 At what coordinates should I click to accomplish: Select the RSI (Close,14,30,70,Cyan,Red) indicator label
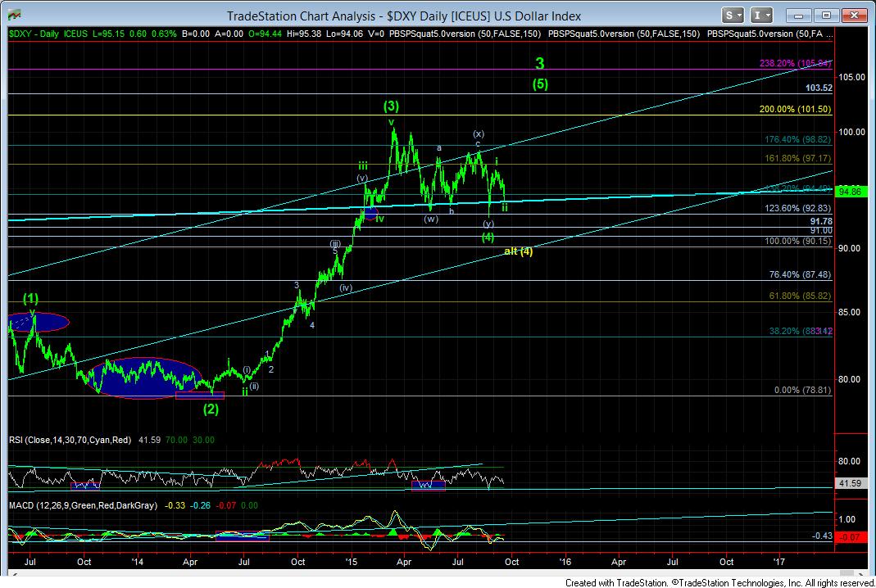click(70, 440)
